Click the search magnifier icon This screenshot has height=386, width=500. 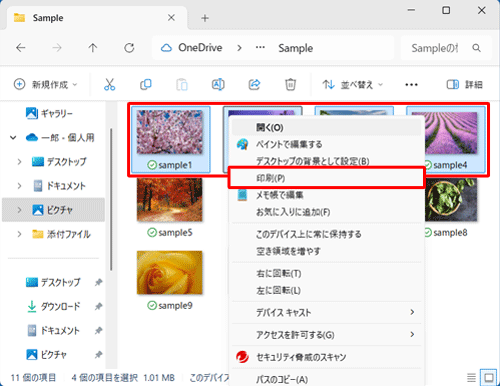tap(476, 48)
